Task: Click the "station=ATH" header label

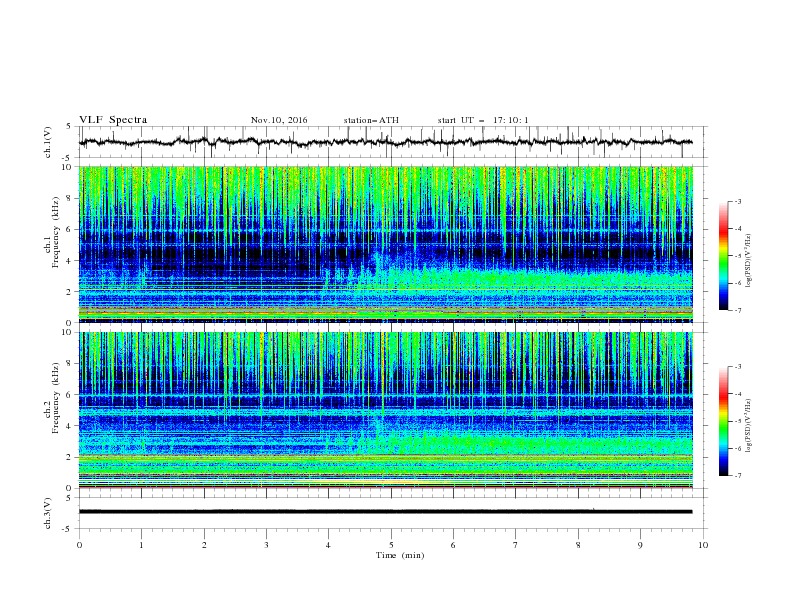Action: [x=371, y=120]
